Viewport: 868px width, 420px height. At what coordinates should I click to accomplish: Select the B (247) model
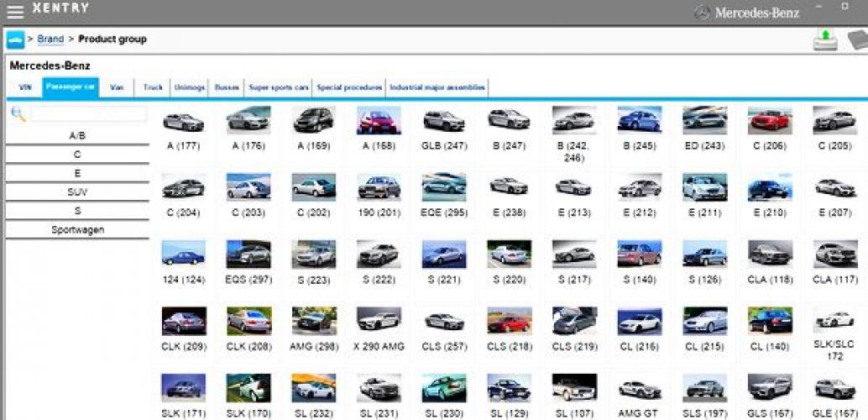[510, 121]
